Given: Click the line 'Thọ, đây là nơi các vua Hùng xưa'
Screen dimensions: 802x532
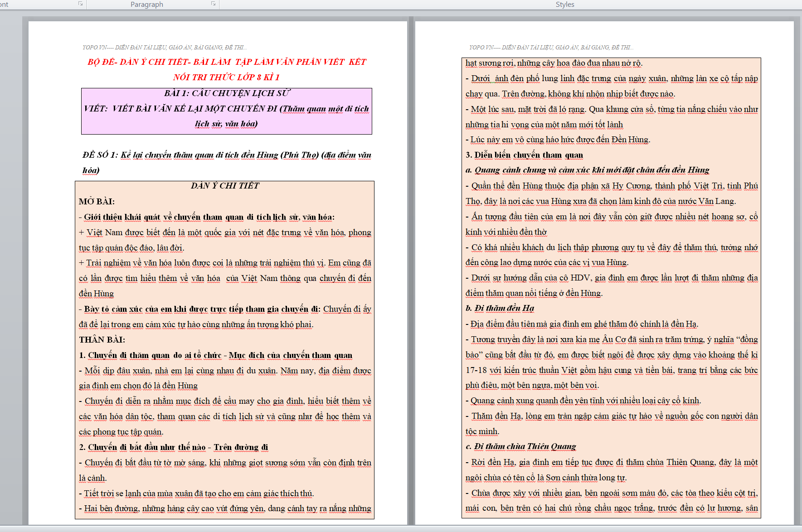Looking at the screenshot, I should [601, 201].
